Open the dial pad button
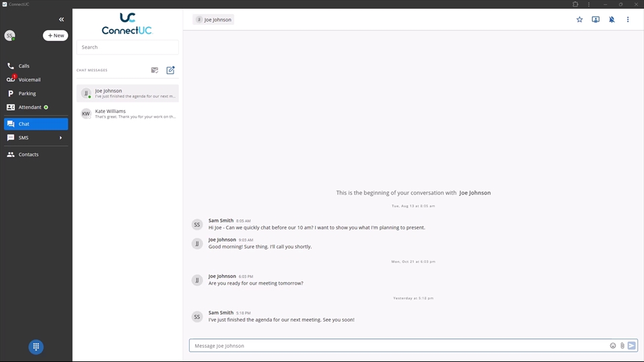This screenshot has width=644, height=362. tap(36, 347)
